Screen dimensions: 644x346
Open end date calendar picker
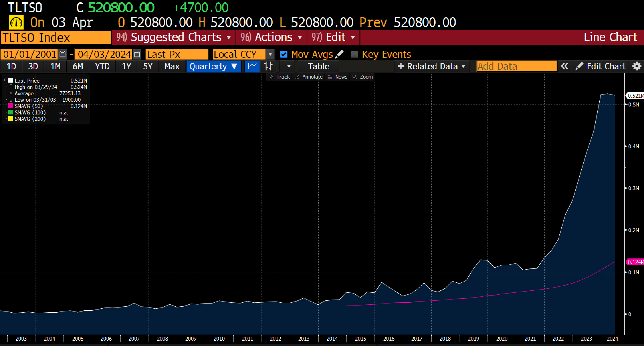click(137, 54)
